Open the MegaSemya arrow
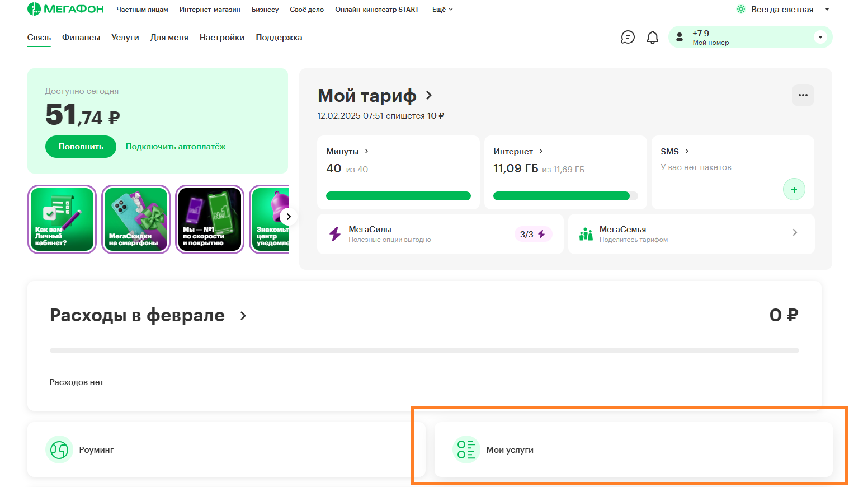The image size is (868, 487). (x=795, y=232)
